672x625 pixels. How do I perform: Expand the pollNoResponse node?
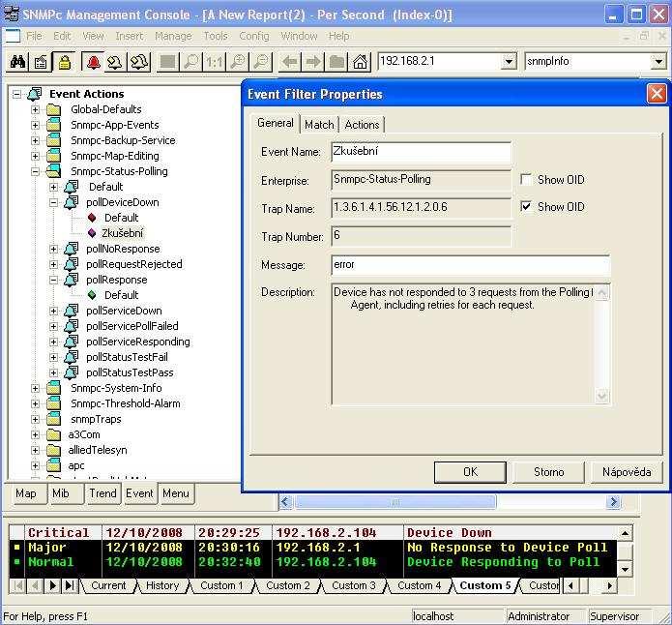[x=53, y=249]
